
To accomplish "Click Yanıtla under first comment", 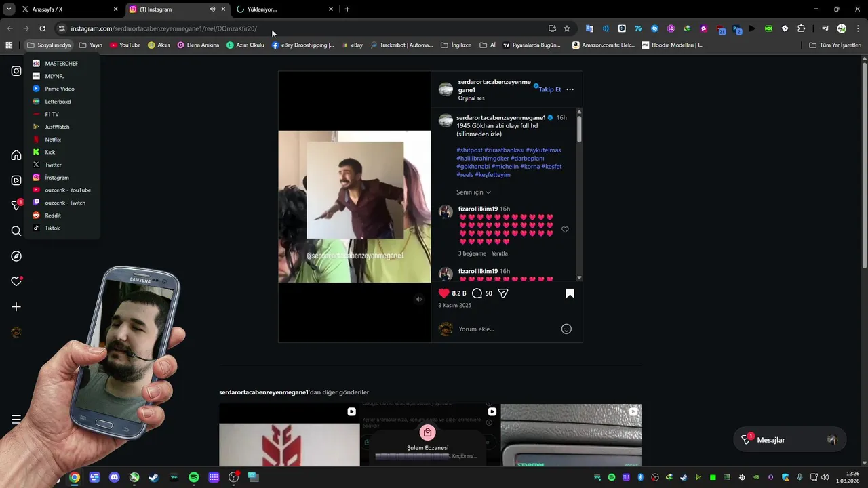I will [x=500, y=253].
